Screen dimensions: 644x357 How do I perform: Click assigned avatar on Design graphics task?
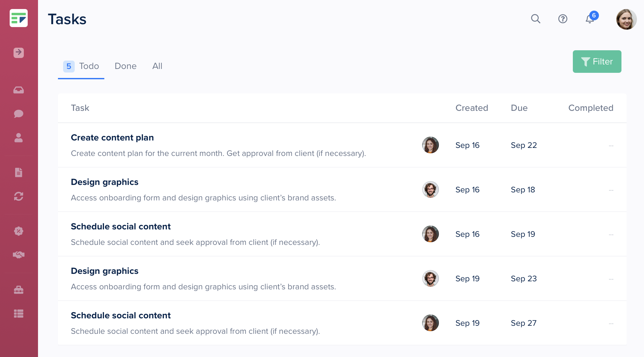pos(430,189)
